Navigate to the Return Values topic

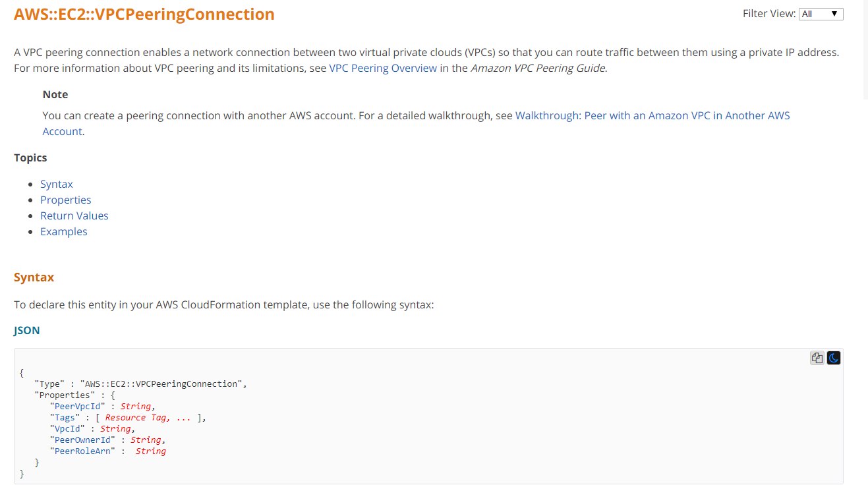point(74,215)
